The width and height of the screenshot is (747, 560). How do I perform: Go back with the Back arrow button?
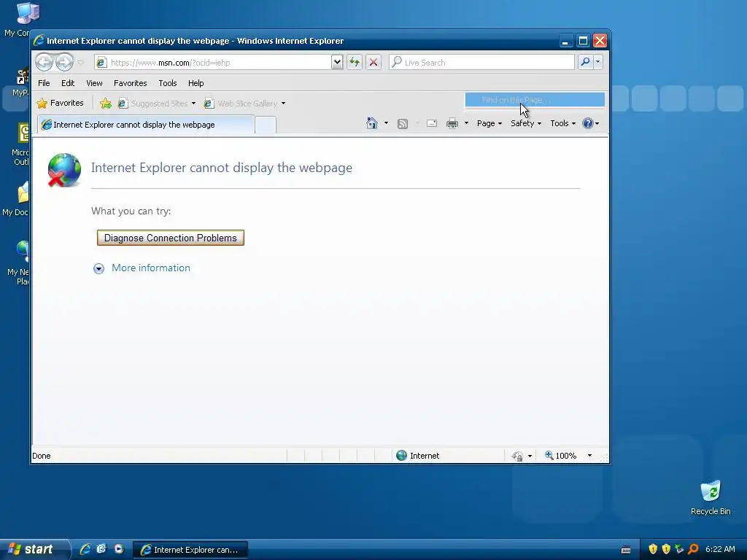[44, 63]
